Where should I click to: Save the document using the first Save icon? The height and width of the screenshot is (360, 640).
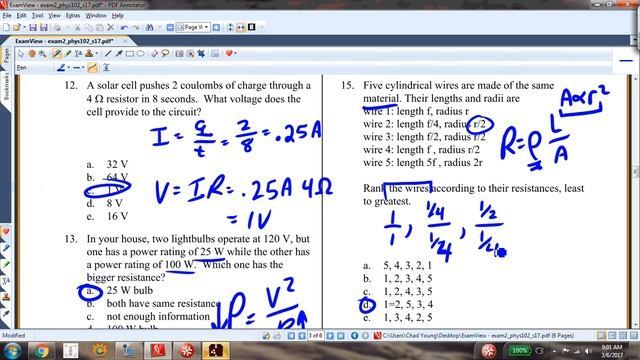[33, 27]
